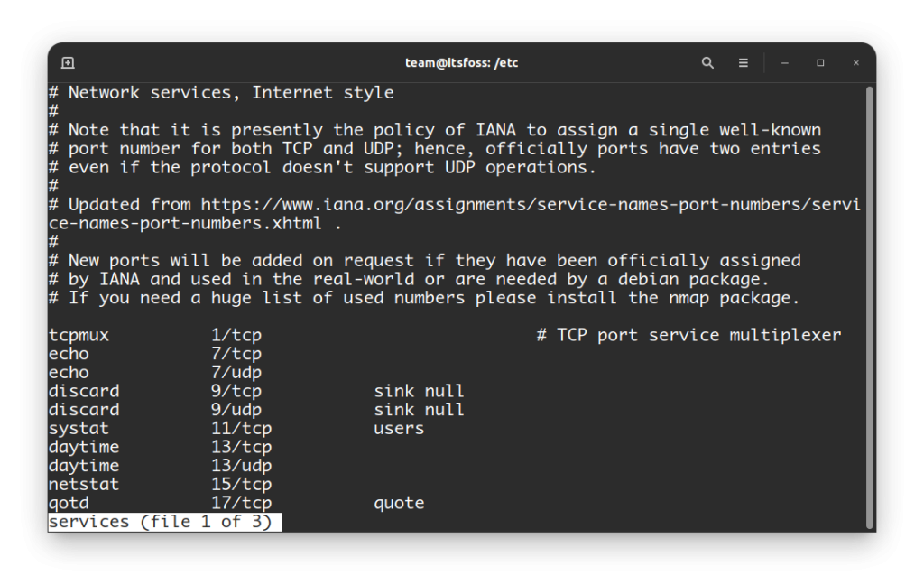Click the window title team@itsfoss: /etc

coord(462,63)
